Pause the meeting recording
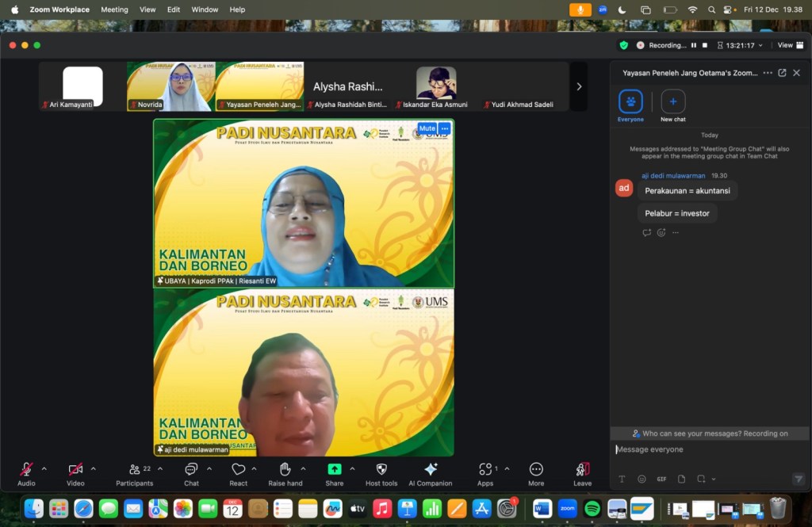812x527 pixels. coord(694,45)
